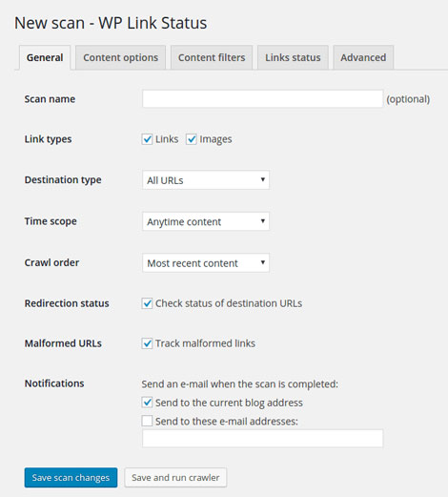Viewport: 448px width, 497px height.
Task: Open the Destination type dropdown
Action: click(x=206, y=180)
